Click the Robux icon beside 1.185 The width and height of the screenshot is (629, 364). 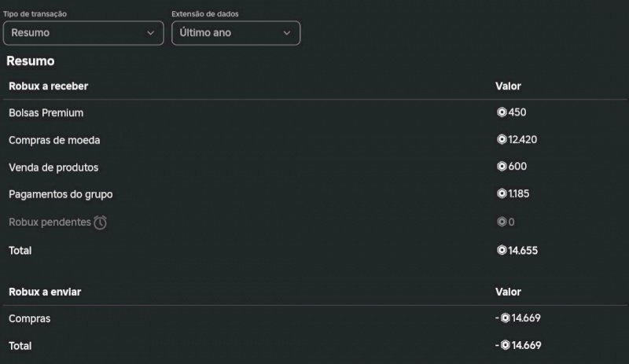point(502,193)
